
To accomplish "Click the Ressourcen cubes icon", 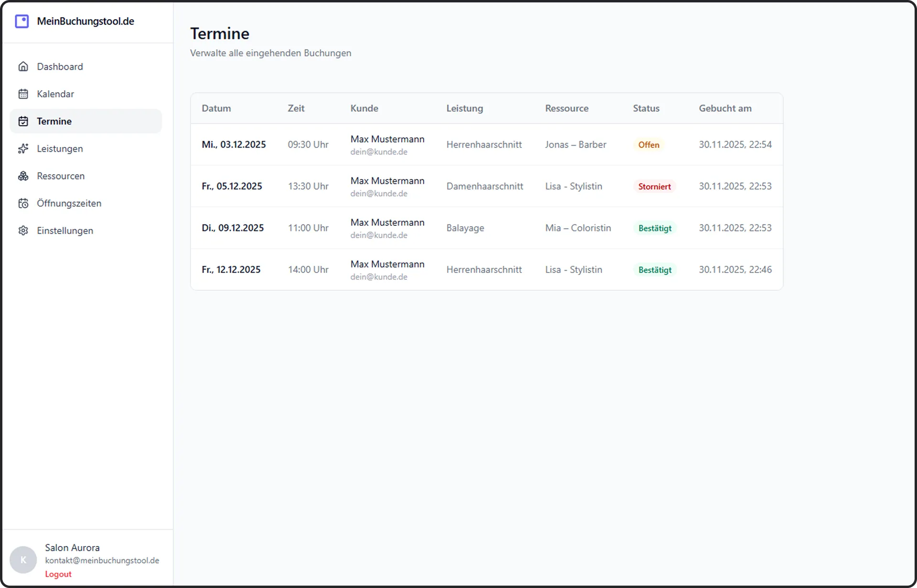I will (x=23, y=176).
